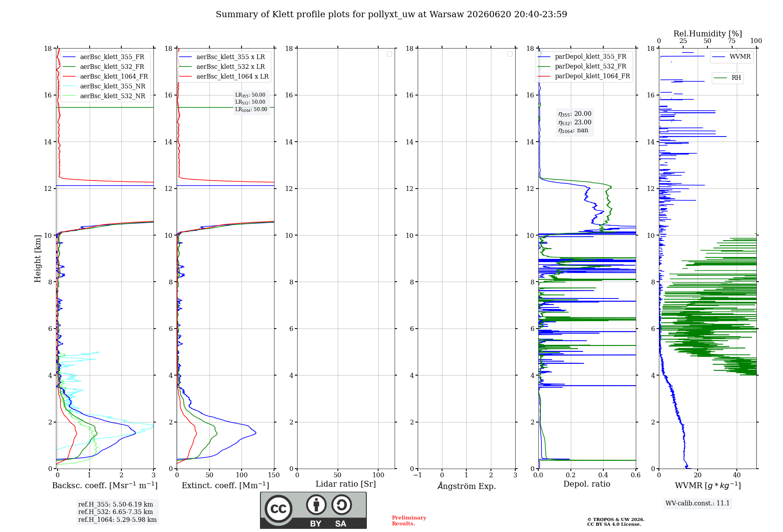Click the Height [km] axis label
Screen dimensions: 783x532
pyautogui.click(x=38, y=259)
